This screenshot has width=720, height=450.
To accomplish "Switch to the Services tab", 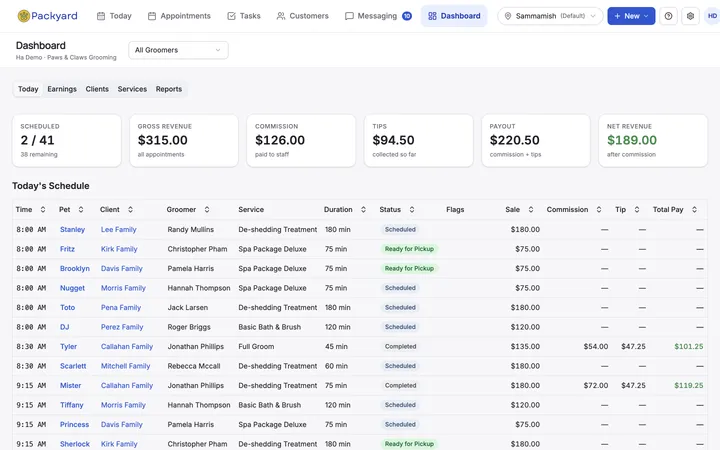I will tap(132, 89).
